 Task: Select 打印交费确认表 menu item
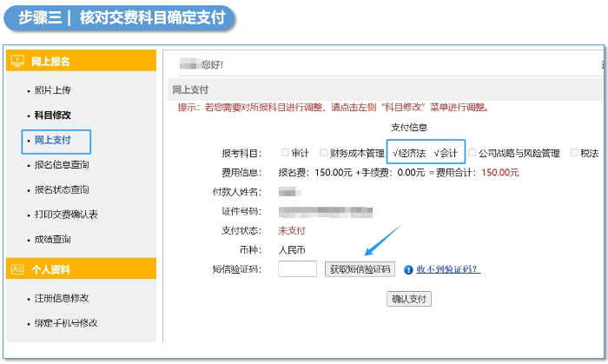tap(66, 215)
